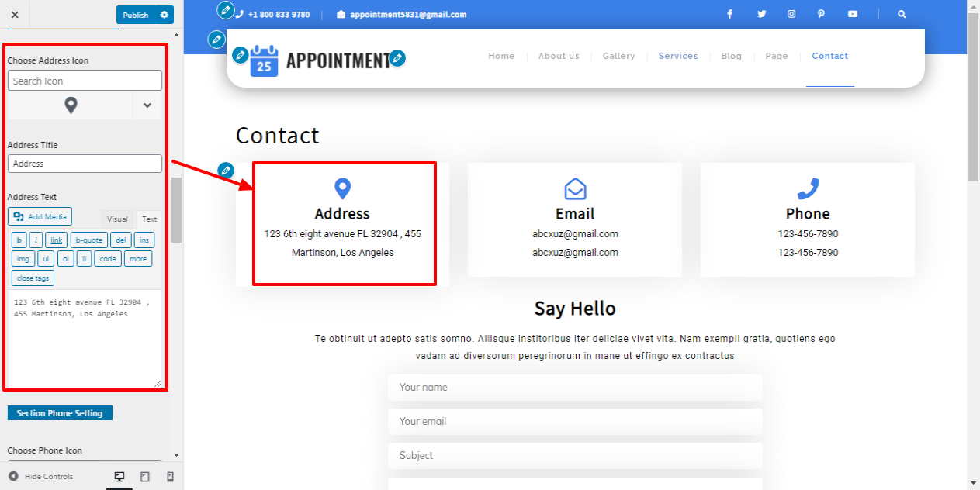Open the Blog menu item
980x490 pixels.
[731, 56]
